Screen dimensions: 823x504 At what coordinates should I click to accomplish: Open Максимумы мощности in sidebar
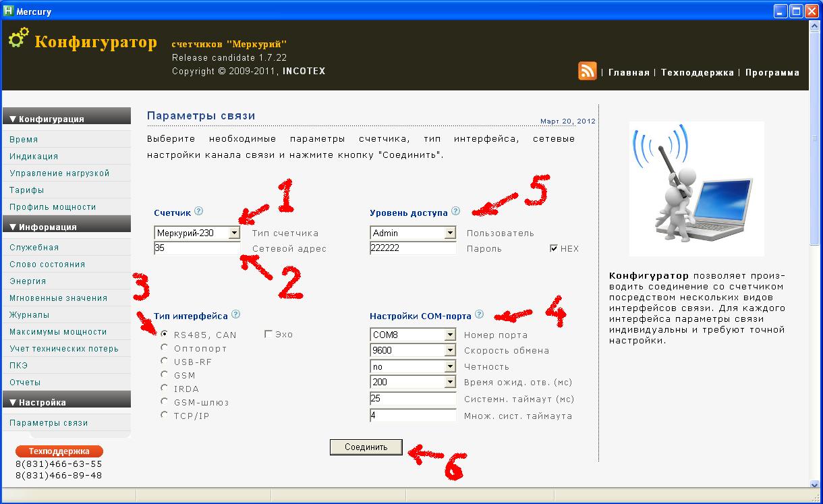click(58, 331)
